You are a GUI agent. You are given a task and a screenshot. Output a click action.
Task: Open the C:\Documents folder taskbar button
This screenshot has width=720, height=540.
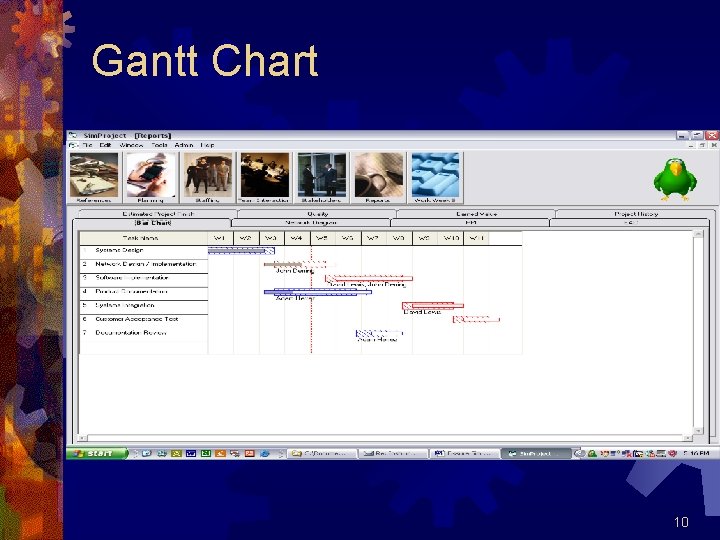[x=322, y=454]
